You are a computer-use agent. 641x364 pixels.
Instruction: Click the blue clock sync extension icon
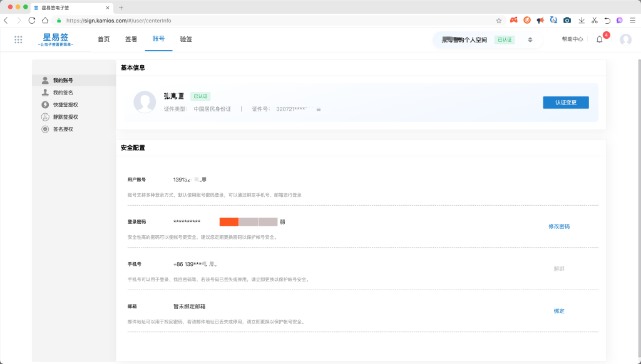pyautogui.click(x=553, y=20)
